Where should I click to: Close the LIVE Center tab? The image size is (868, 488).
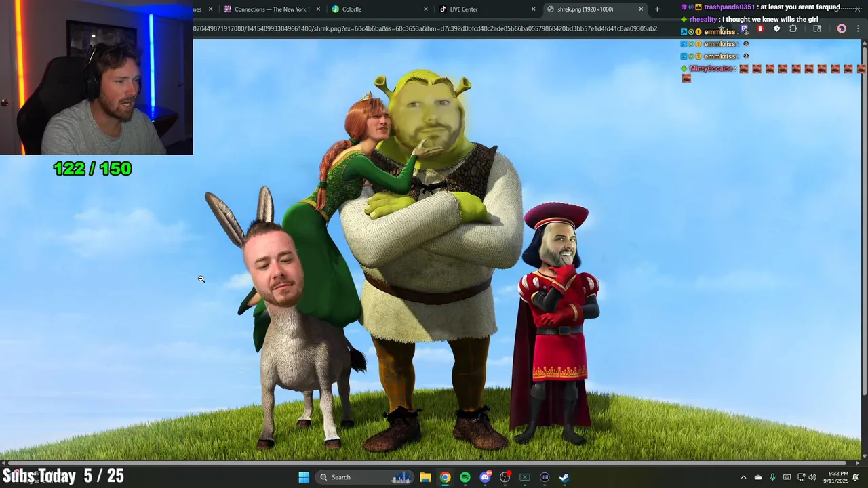point(534,9)
